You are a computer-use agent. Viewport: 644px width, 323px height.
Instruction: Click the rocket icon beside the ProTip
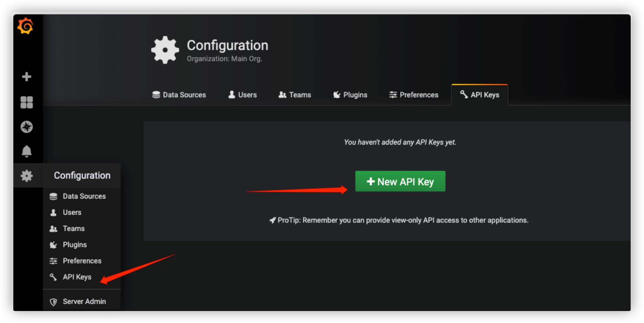(273, 220)
